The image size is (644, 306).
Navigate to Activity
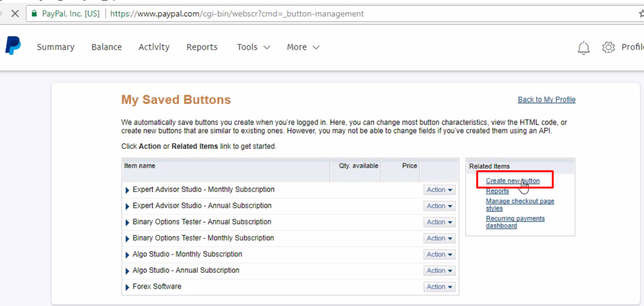click(154, 47)
